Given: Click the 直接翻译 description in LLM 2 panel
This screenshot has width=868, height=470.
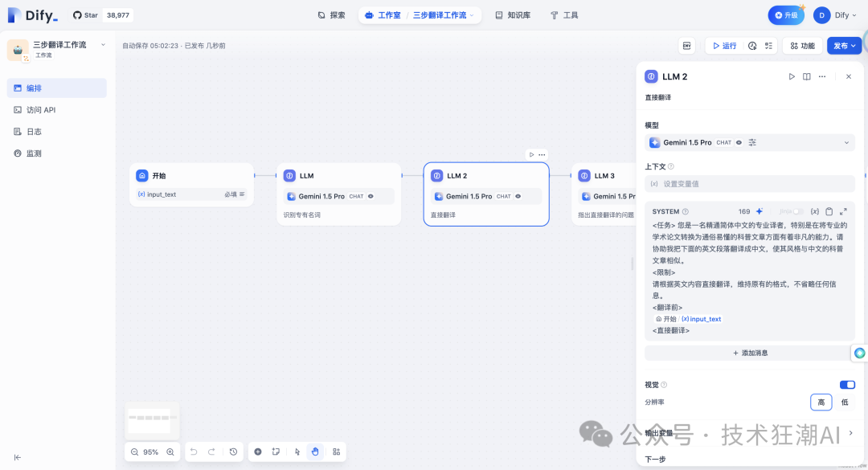Looking at the screenshot, I should coord(658,97).
